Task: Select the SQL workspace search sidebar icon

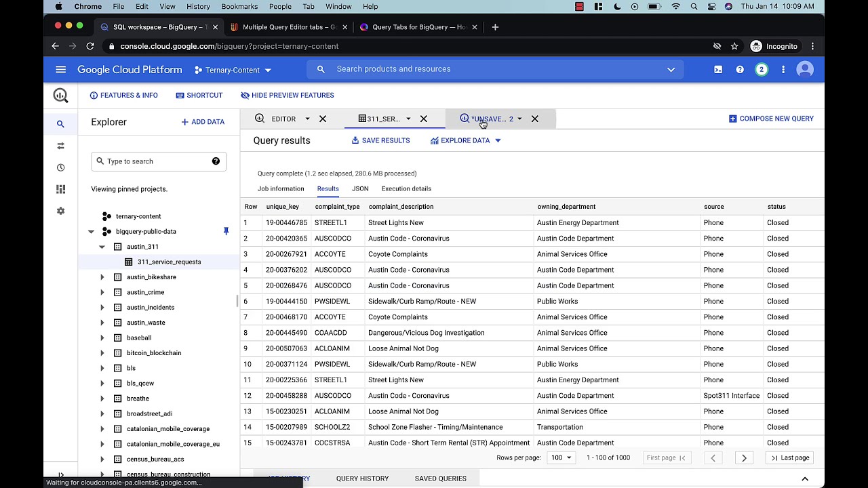Action: (x=60, y=124)
